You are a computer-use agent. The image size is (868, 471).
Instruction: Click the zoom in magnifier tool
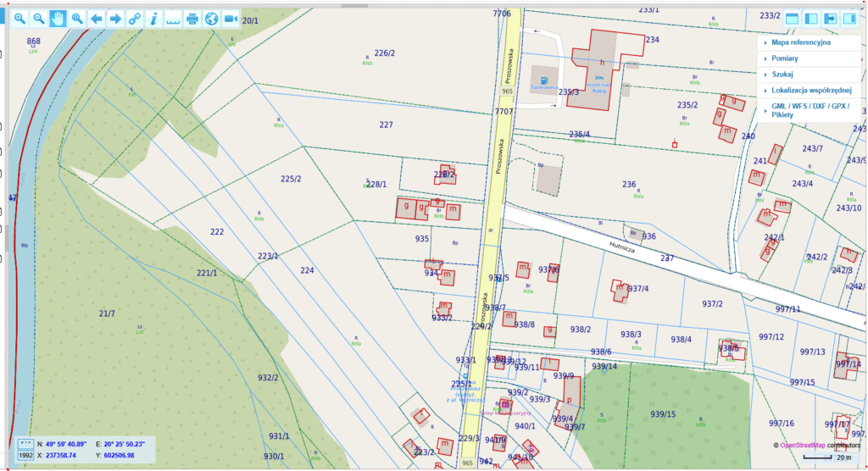[x=19, y=18]
